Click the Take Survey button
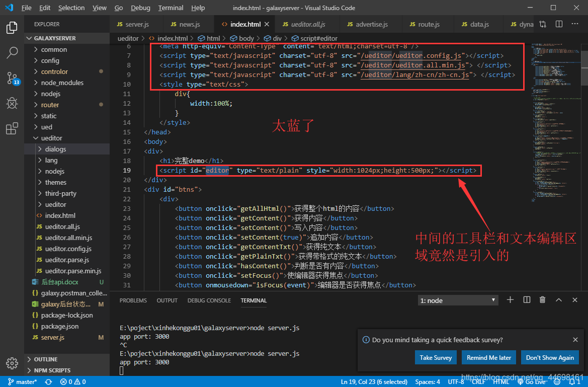The height and width of the screenshot is (387, 588). tap(436, 358)
